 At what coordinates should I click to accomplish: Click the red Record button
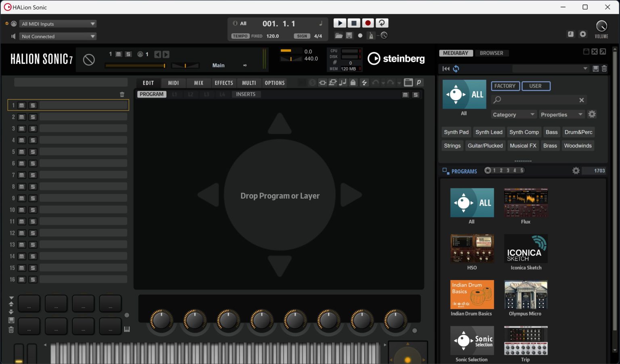(368, 23)
